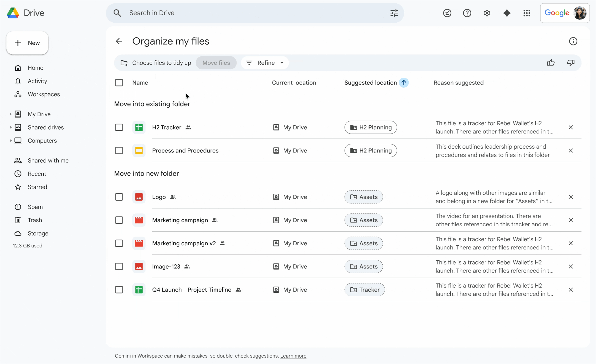The width and height of the screenshot is (596, 364).
Task: Click thumbs down feedback icon
Action: (570, 63)
